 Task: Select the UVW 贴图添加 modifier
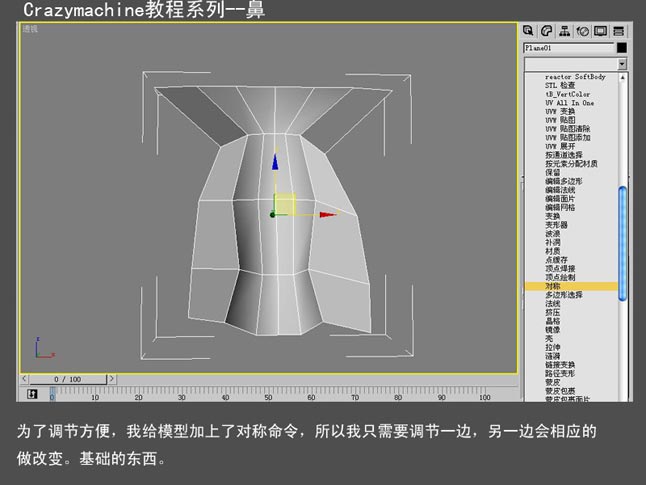click(568, 137)
